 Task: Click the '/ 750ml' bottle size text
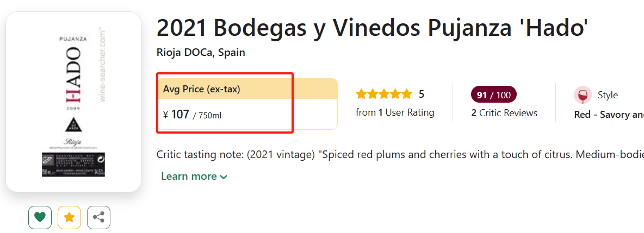[x=207, y=115]
